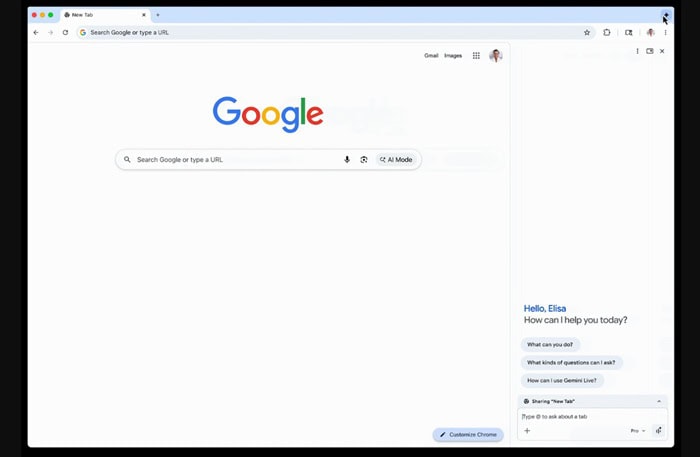Open Gemini panel in separate window
700x457 pixels.
(650, 51)
